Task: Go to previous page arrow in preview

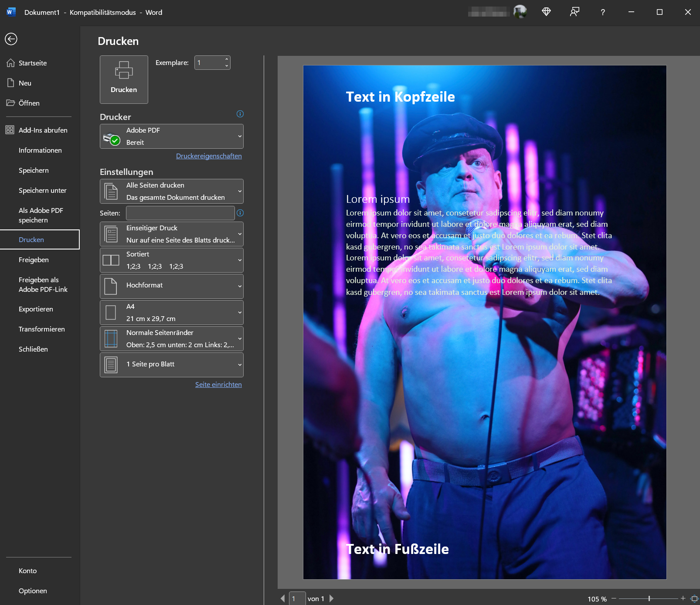Action: [x=282, y=598]
